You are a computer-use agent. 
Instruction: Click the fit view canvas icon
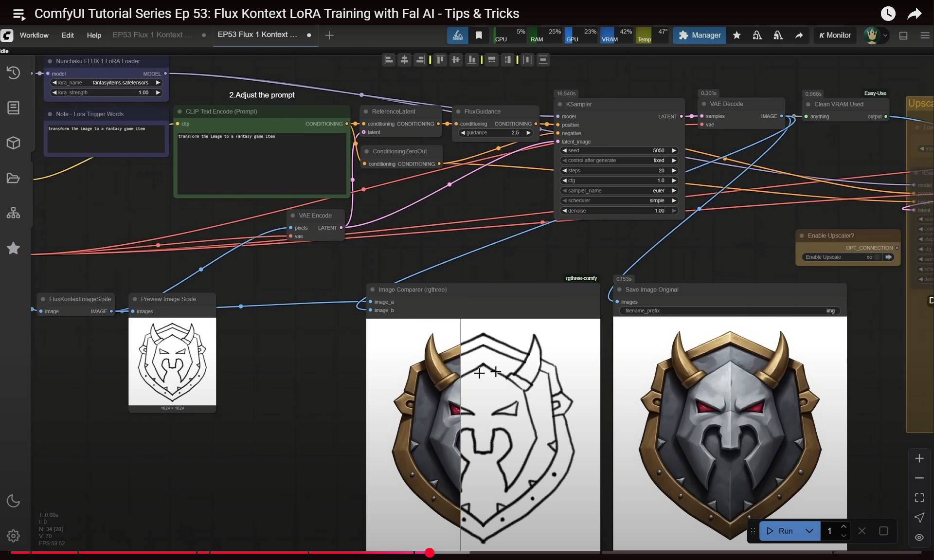919,498
